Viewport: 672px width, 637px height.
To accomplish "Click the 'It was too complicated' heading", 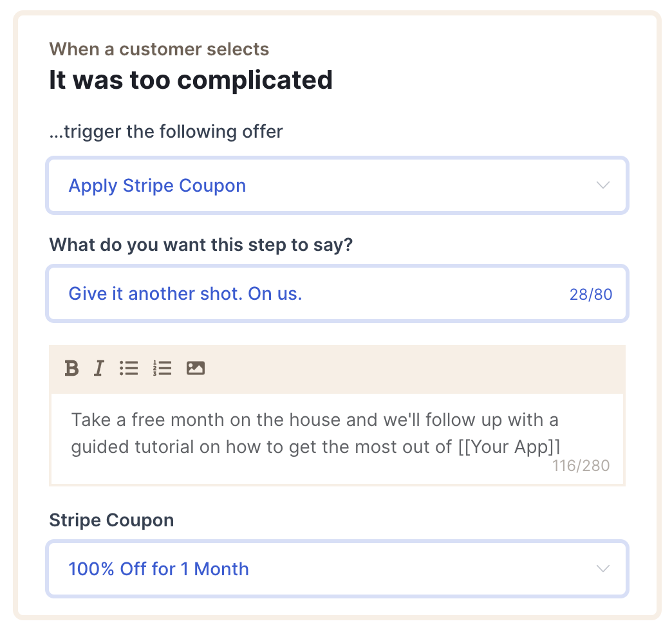I will coord(191,80).
